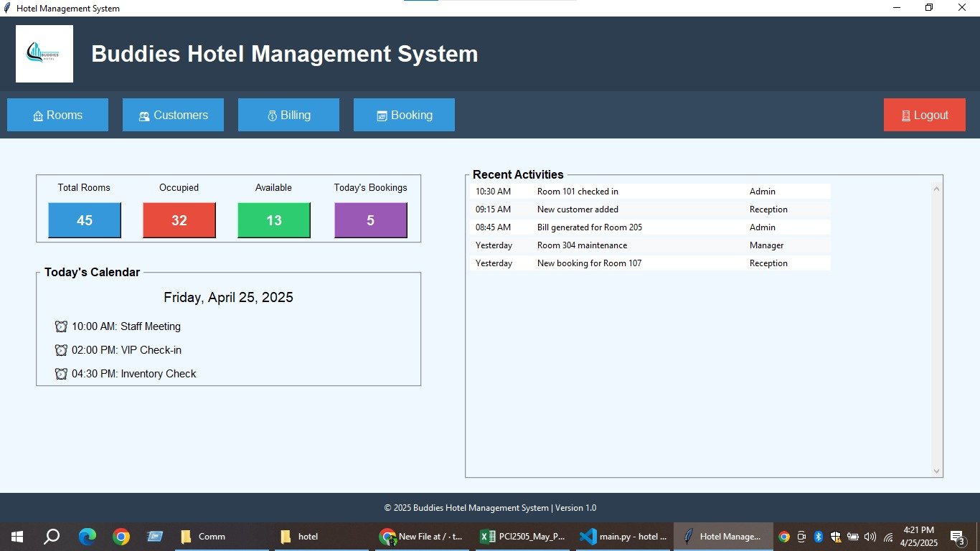980x551 pixels.
Task: Click the blue 45 Total Rooms tile
Action: (x=85, y=220)
